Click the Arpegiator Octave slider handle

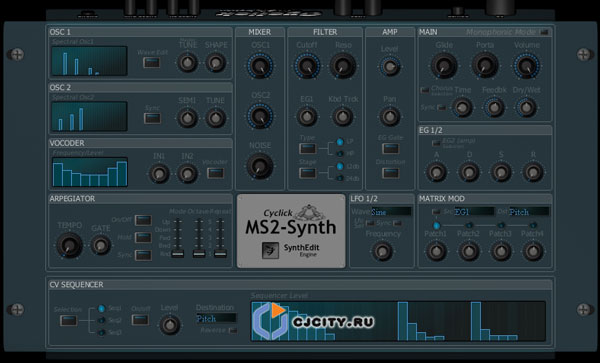tap(199, 254)
